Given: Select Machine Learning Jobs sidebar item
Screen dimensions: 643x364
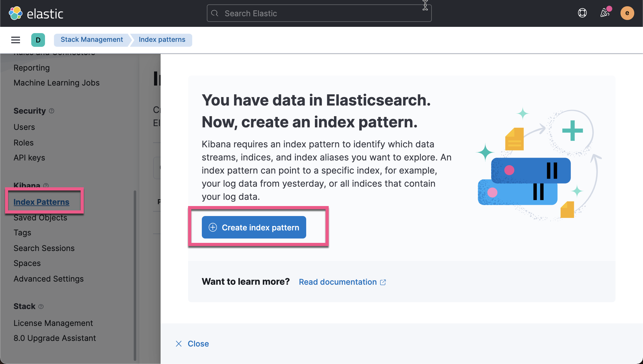Looking at the screenshot, I should pos(56,83).
